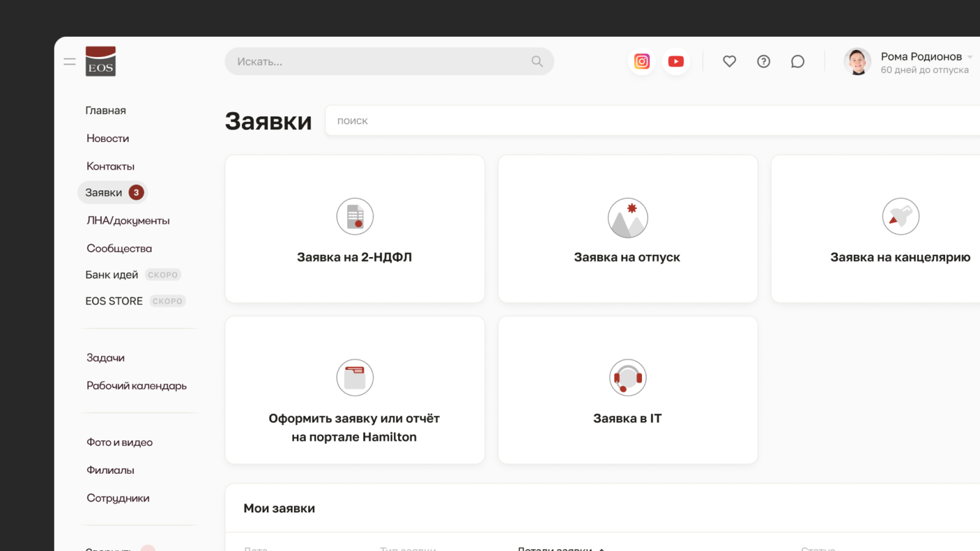Click the СКОРО tag beside EOS STORE
This screenshot has width=980, height=551.
167,301
